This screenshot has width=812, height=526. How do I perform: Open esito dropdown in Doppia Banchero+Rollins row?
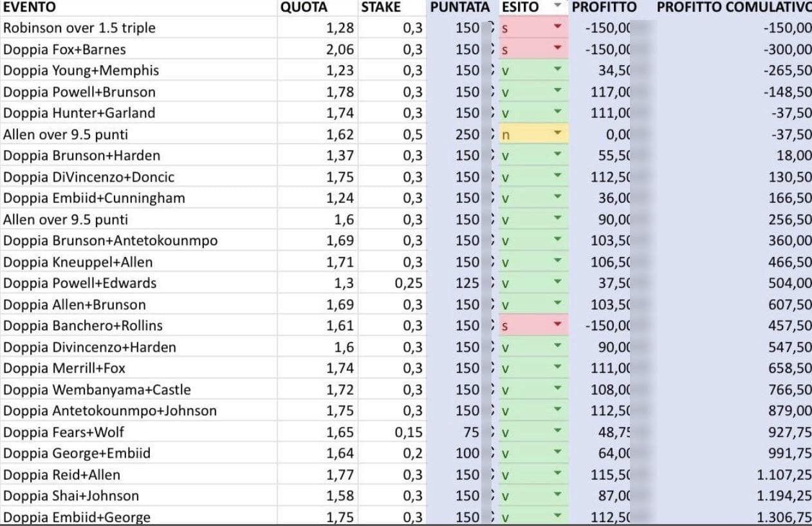click(558, 325)
